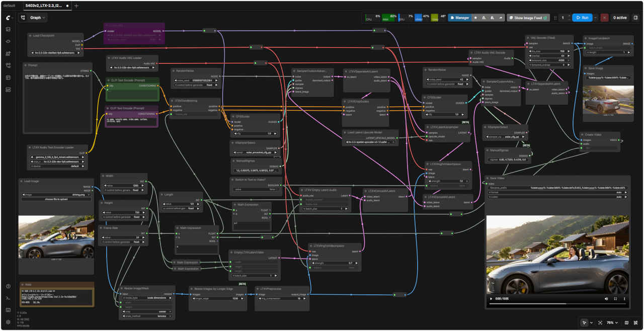
Task: Open the Load Checkpoint model name selector
Action: (56, 52)
